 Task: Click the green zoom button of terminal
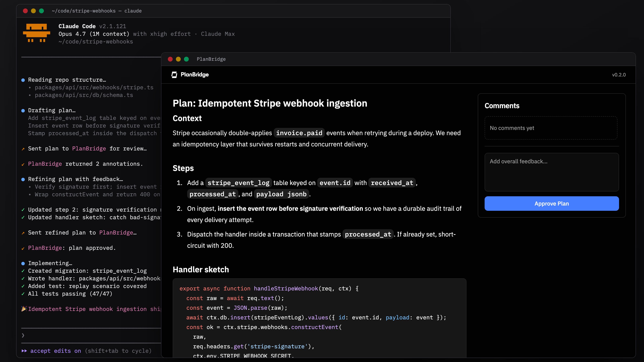coord(41,11)
